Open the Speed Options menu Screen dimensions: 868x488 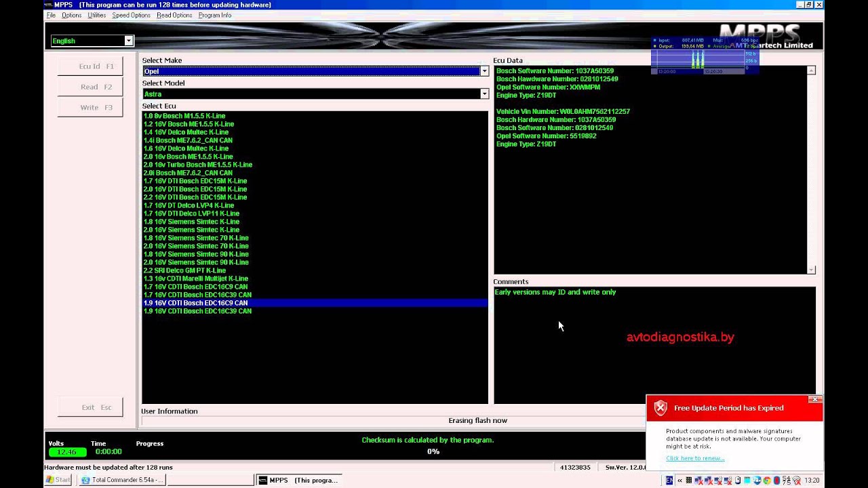[x=132, y=15]
